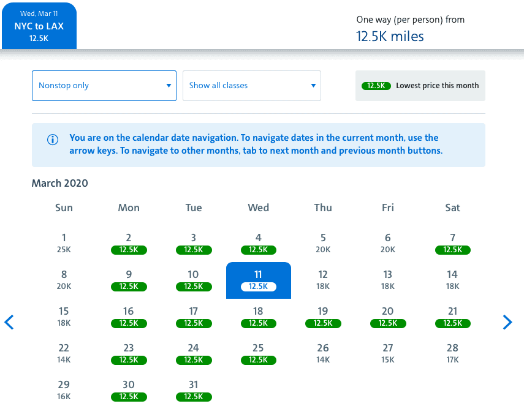
Task: Go to next month with right chevron
Action: (507, 322)
